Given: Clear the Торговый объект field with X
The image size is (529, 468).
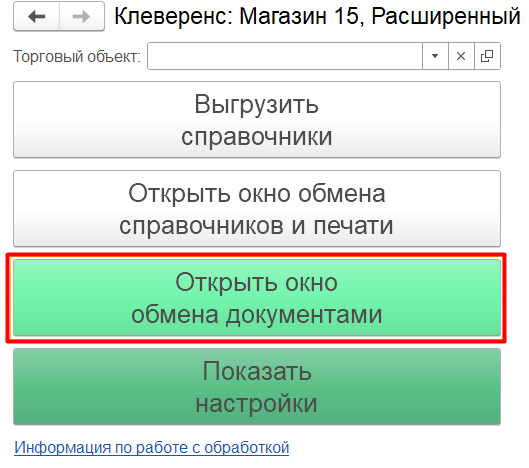Looking at the screenshot, I should pyautogui.click(x=461, y=56).
